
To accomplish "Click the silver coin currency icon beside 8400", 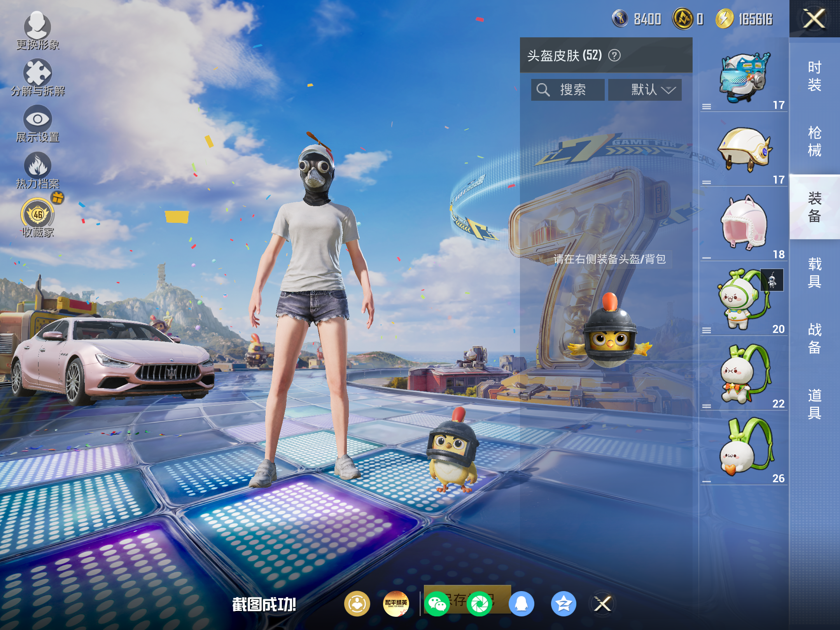I will click(x=620, y=18).
